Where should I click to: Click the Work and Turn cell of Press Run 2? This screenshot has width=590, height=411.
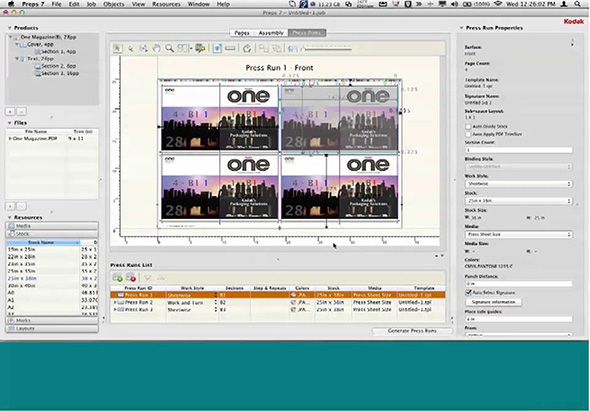[192, 302]
